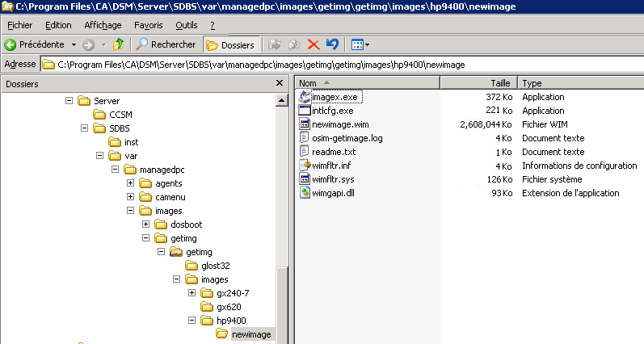Open the Affichage menu

click(103, 25)
